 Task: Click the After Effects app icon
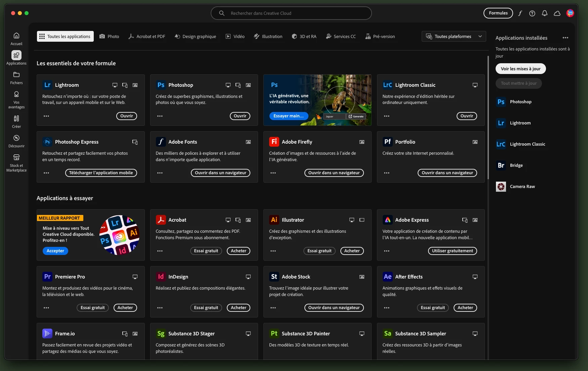pyautogui.click(x=387, y=277)
